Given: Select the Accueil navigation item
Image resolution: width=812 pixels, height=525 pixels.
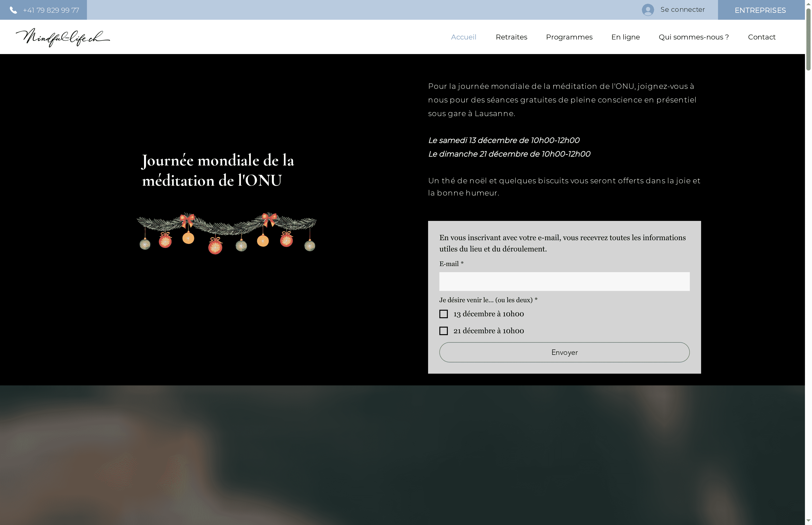Looking at the screenshot, I should point(464,37).
